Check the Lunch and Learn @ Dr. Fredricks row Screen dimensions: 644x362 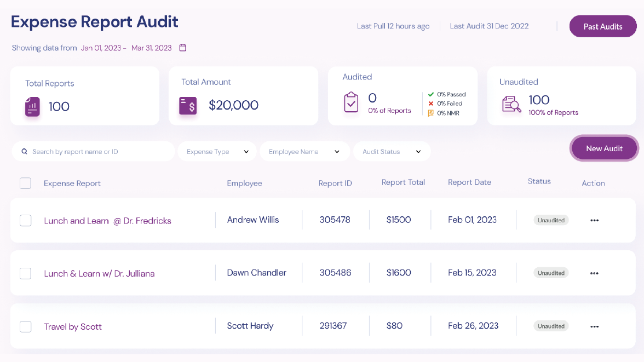[x=26, y=220]
